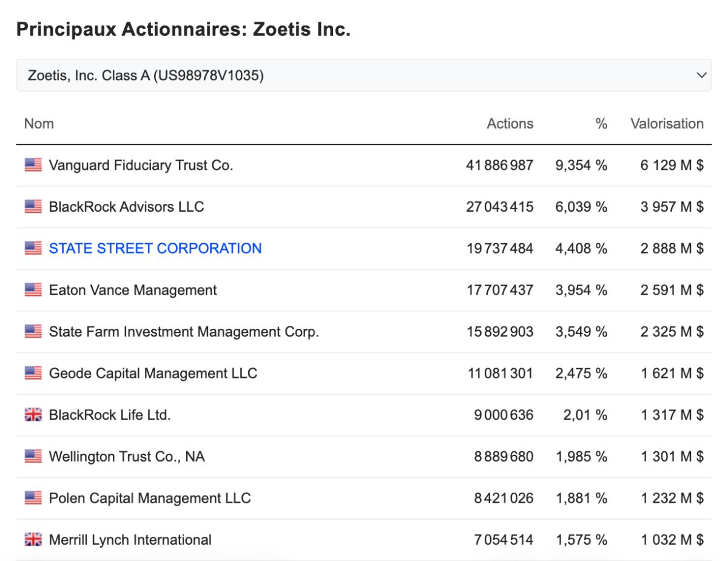Click the US flag beside Eaton Vance Management
Image resolution: width=728 pixels, height=561 pixels.
click(x=33, y=290)
